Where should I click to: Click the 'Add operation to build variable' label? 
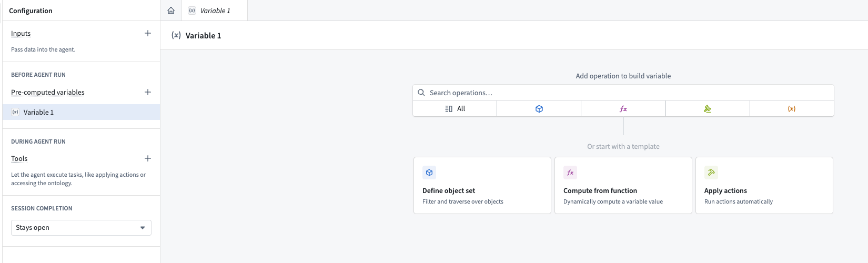tap(623, 76)
